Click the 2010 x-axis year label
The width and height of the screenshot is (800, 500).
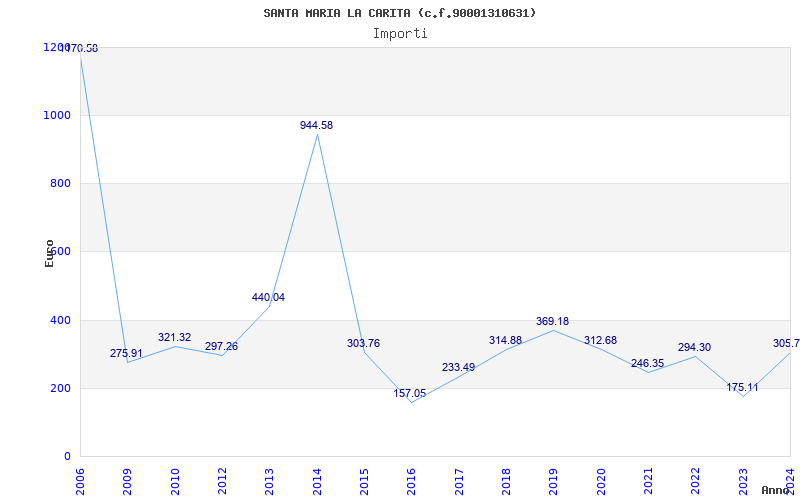[175, 482]
